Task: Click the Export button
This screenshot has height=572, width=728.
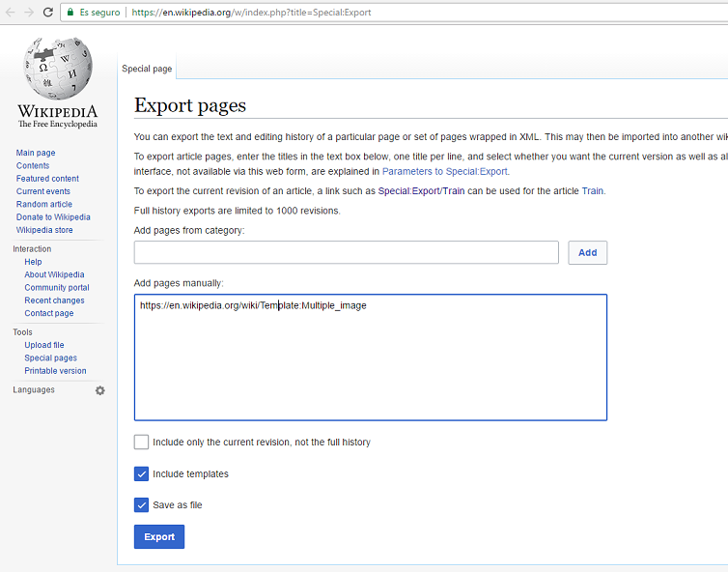Action: tap(159, 536)
